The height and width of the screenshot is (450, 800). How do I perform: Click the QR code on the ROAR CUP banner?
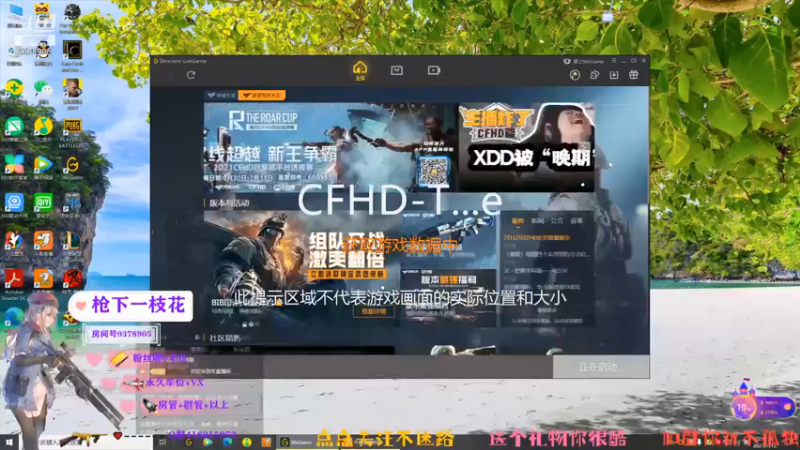click(433, 171)
